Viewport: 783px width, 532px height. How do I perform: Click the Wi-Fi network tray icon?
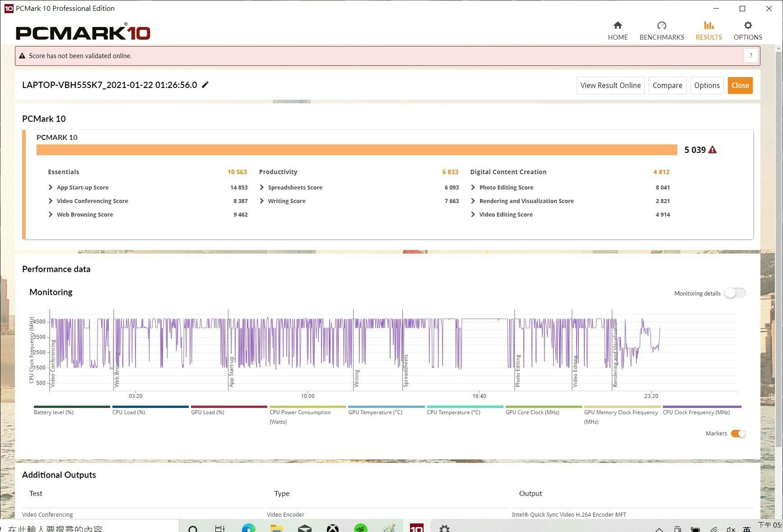tap(714, 529)
